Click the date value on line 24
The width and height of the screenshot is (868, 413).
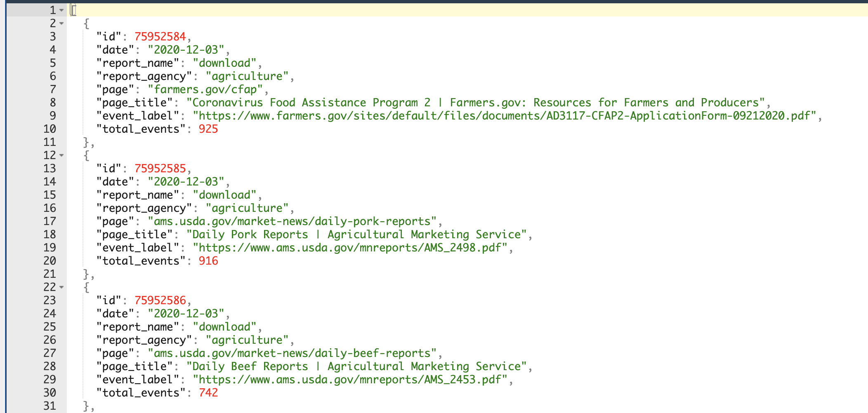tap(186, 314)
